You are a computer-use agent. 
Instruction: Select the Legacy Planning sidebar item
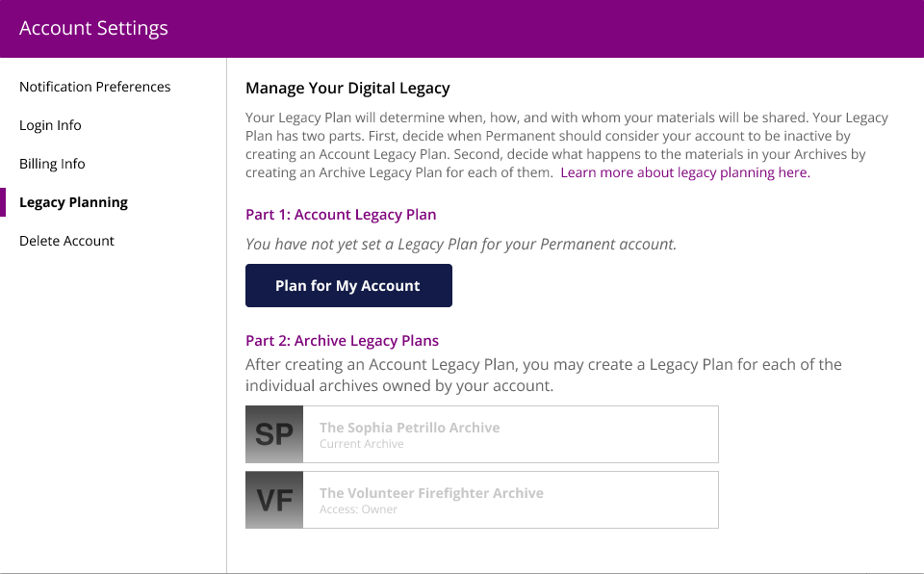coord(73,202)
